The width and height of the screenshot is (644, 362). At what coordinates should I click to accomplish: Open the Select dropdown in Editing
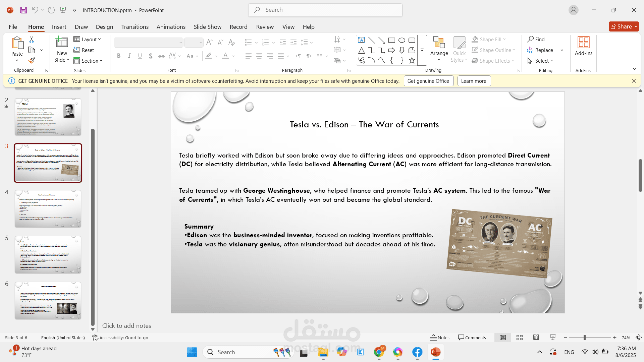tap(540, 61)
